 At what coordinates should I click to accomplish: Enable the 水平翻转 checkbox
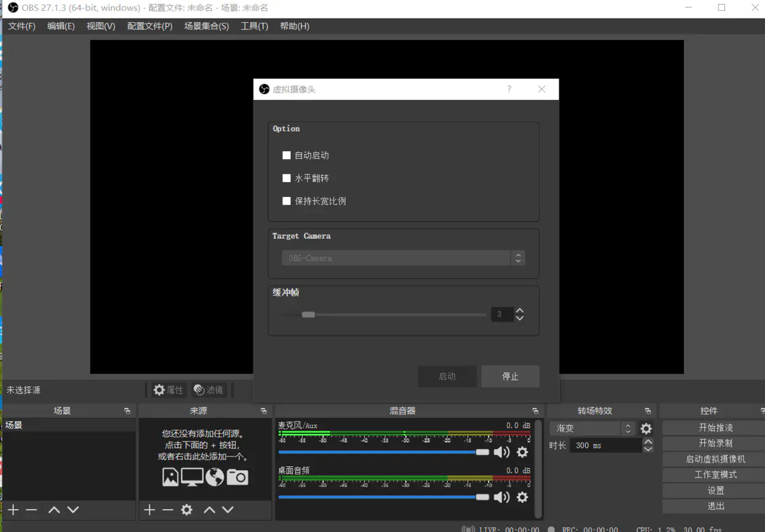(x=286, y=178)
